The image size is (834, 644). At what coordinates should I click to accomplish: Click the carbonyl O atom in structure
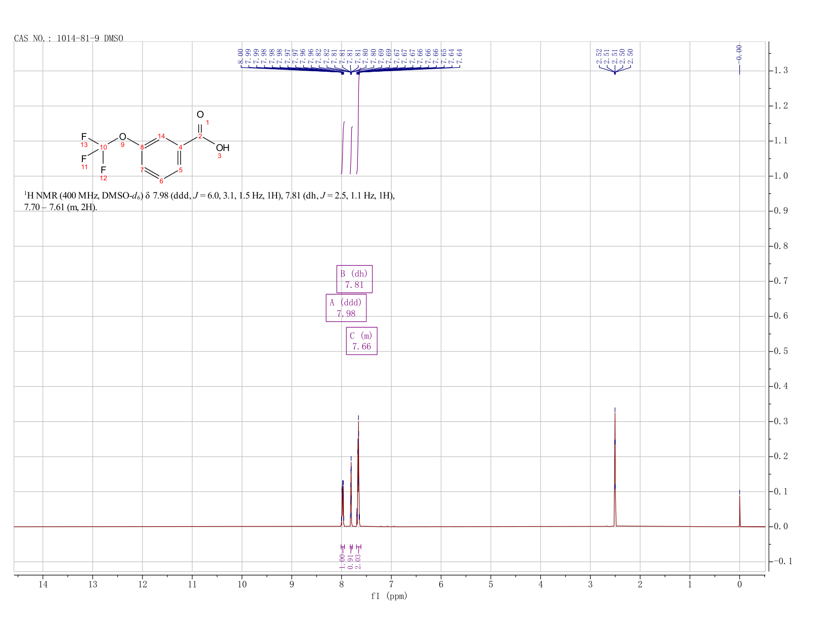tap(200, 115)
